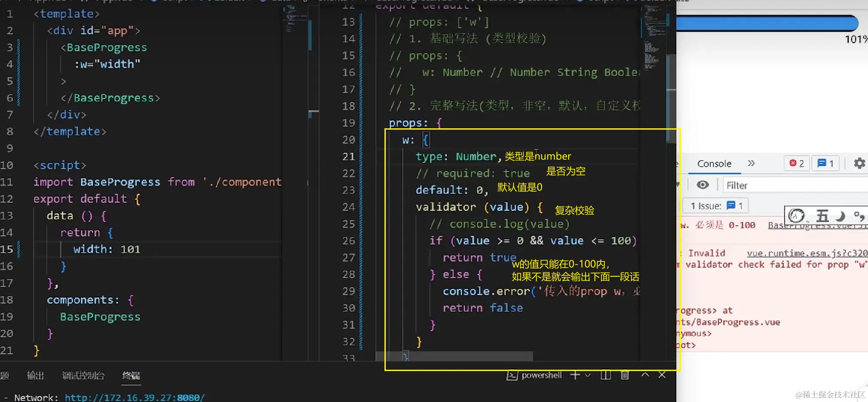Switch to the Console tab
Viewport: 868px width, 402px height.
click(x=714, y=164)
